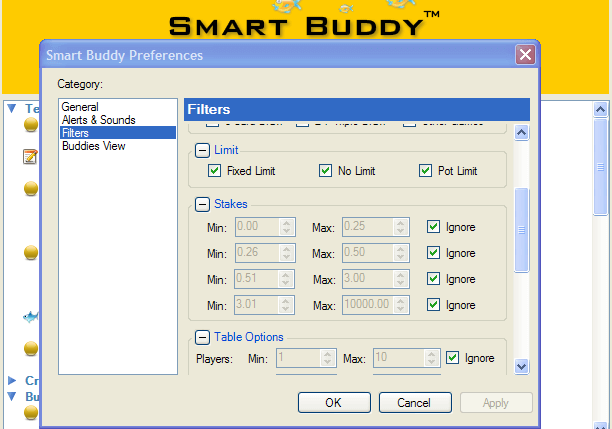Close the Smart Buddy Preferences dialog
Screen dimensions: 612x429
(524, 55)
